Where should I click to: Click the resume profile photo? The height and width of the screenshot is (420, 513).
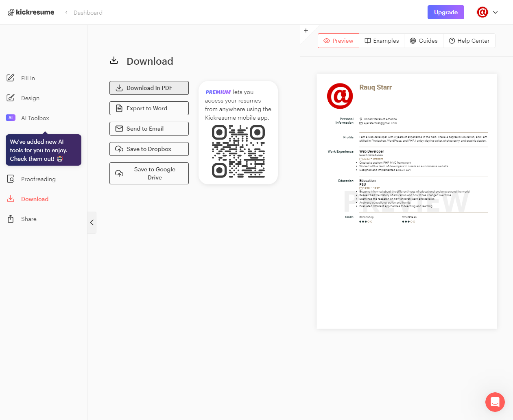340,96
